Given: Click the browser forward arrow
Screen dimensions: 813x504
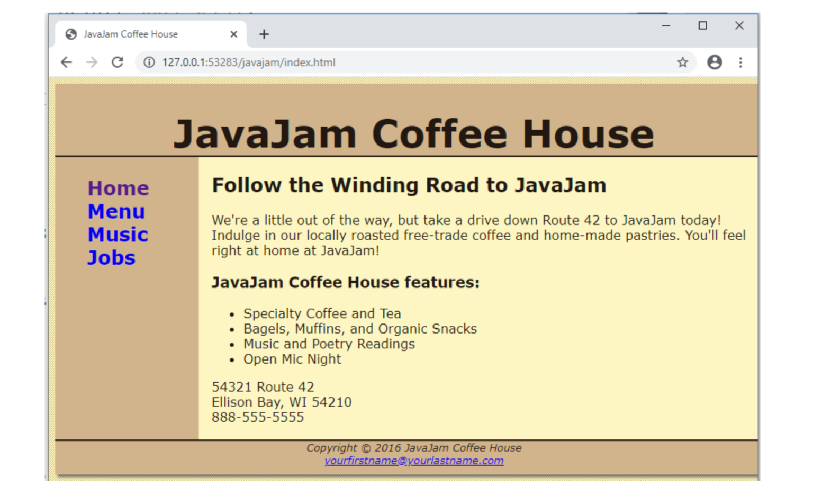Looking at the screenshot, I should 92,62.
